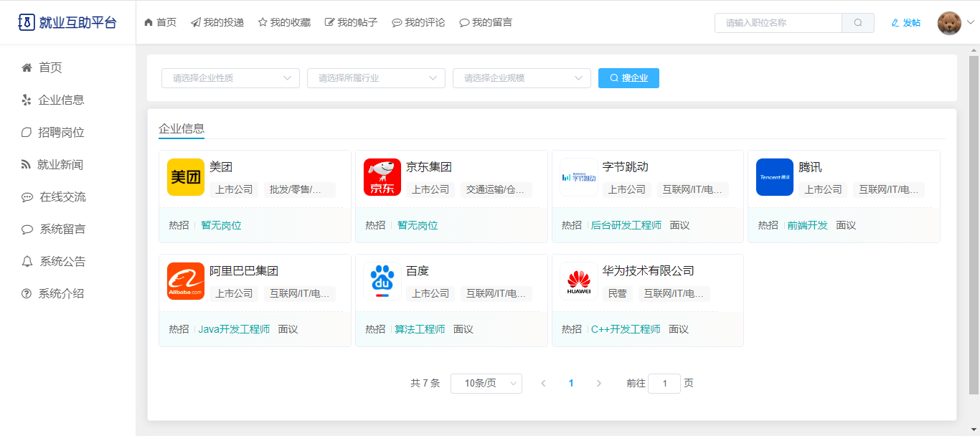Click the Tencent blue logo
Viewport: 980px width, 436px height.
click(775, 177)
